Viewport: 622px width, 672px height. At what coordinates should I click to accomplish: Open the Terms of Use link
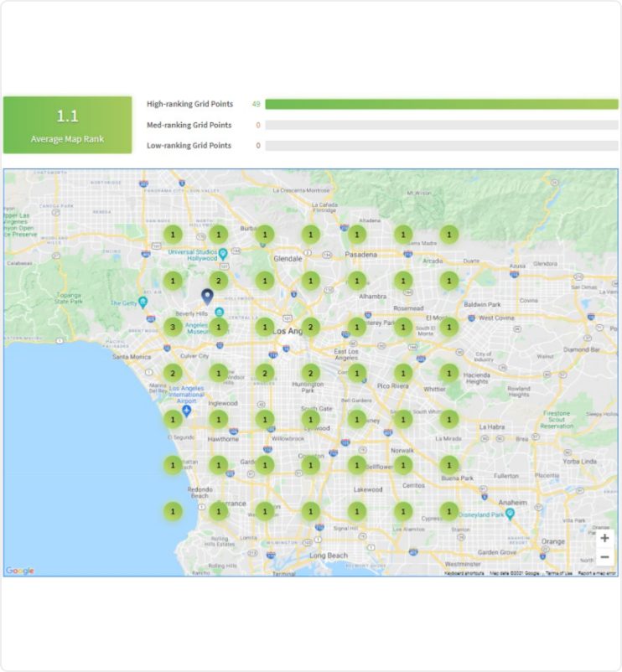(x=558, y=573)
